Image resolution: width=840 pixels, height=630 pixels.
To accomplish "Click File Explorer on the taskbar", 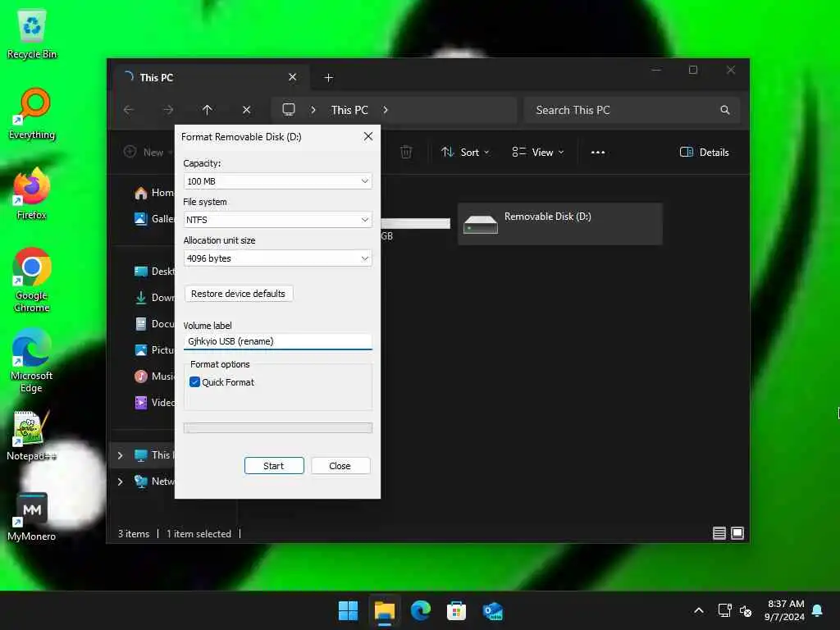I will click(x=384, y=610).
